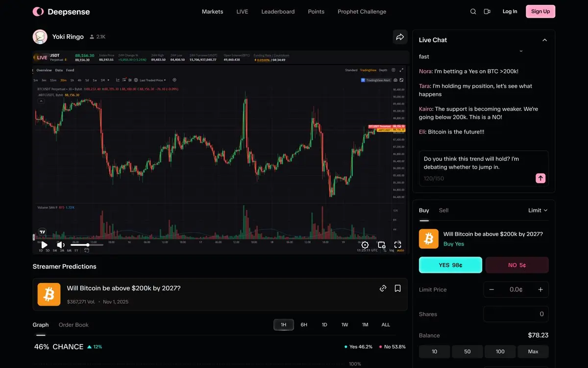Screen dimensions: 588x368
Task: Click the Yoki Ringo streamer name
Action: [68, 37]
